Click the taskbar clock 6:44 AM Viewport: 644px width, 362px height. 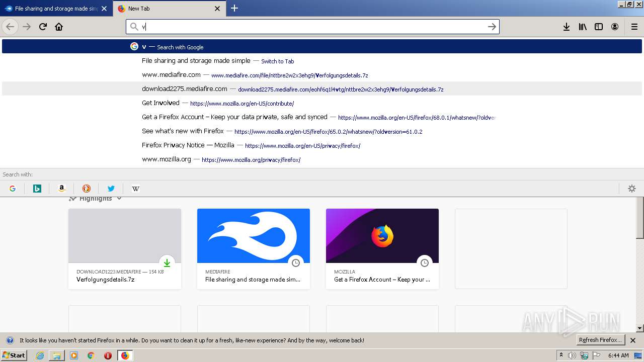[618, 355]
